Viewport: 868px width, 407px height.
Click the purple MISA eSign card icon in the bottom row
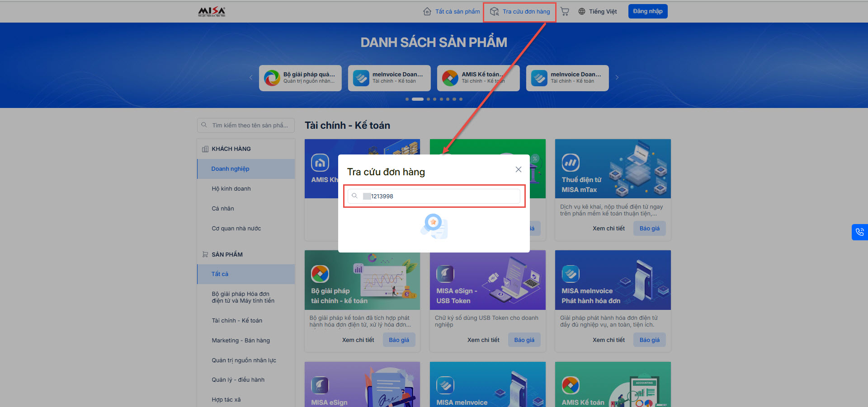[x=320, y=385]
